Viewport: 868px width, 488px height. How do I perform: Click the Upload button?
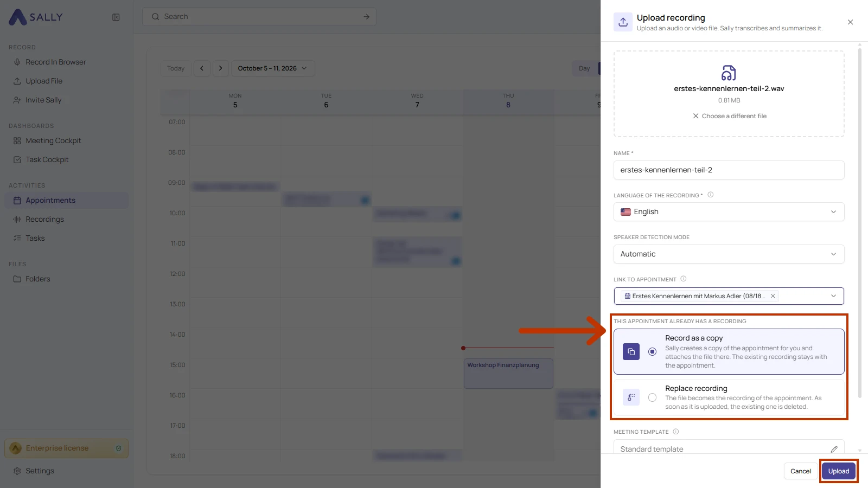point(839,471)
